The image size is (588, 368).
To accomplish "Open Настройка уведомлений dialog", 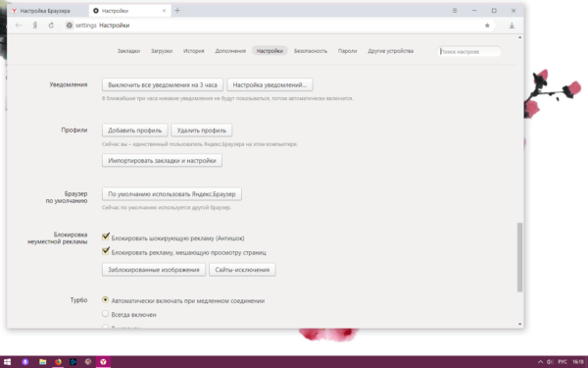I will 269,84.
